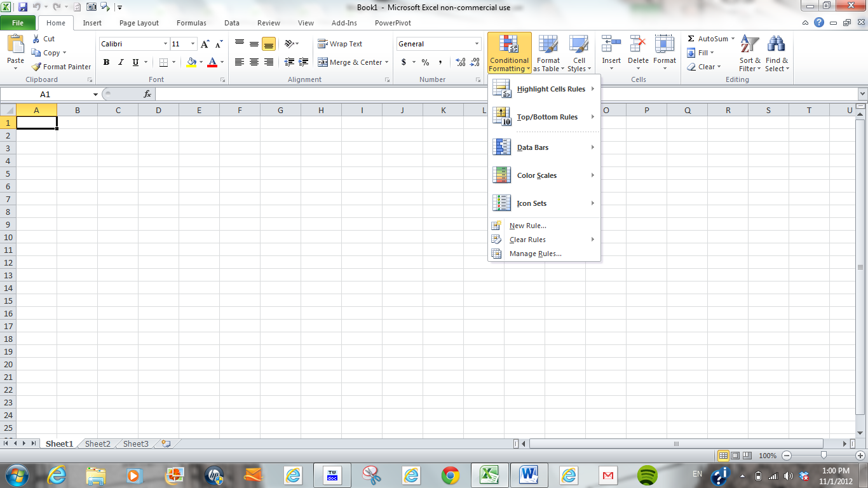Open the font name dropdown
This screenshot has height=488, width=868.
pos(165,44)
